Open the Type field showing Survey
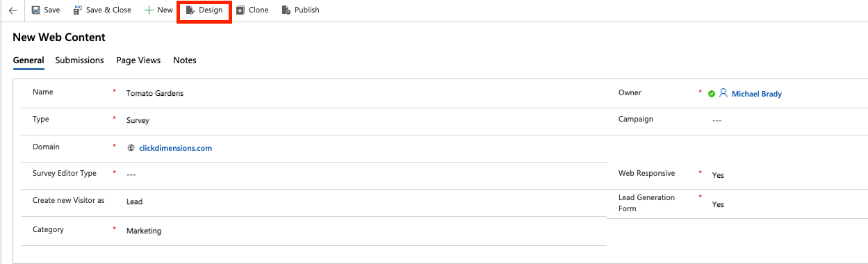 [361, 120]
